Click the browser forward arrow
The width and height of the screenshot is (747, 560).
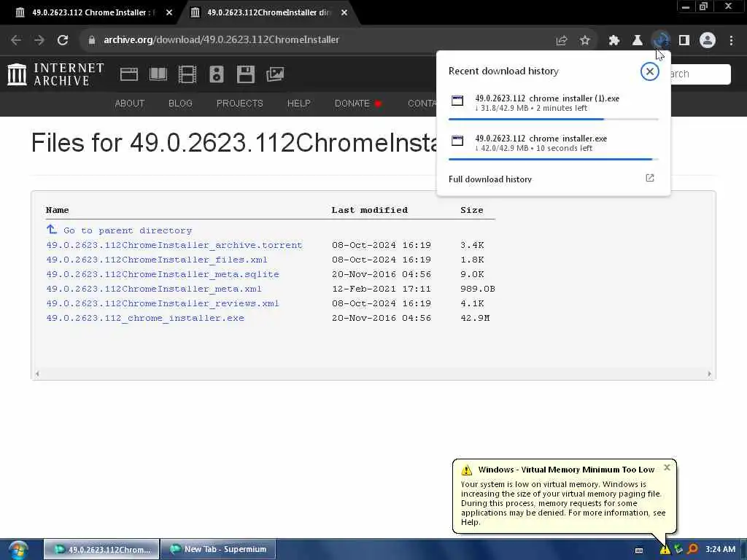click(x=39, y=40)
